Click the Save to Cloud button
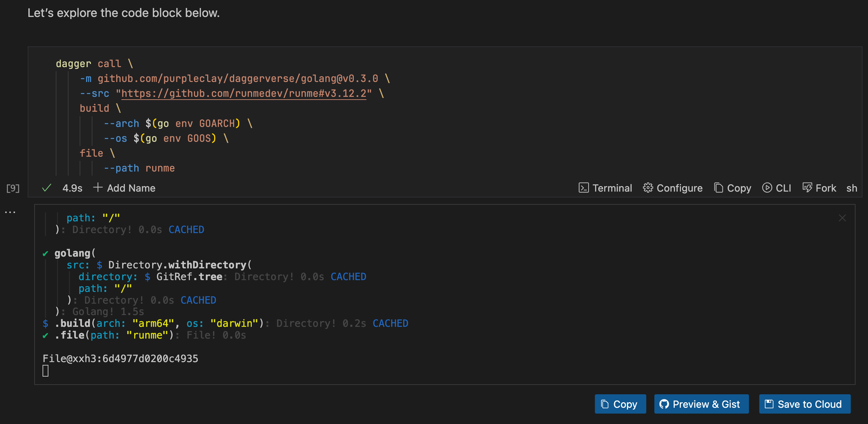The width and height of the screenshot is (868, 424). point(805,404)
